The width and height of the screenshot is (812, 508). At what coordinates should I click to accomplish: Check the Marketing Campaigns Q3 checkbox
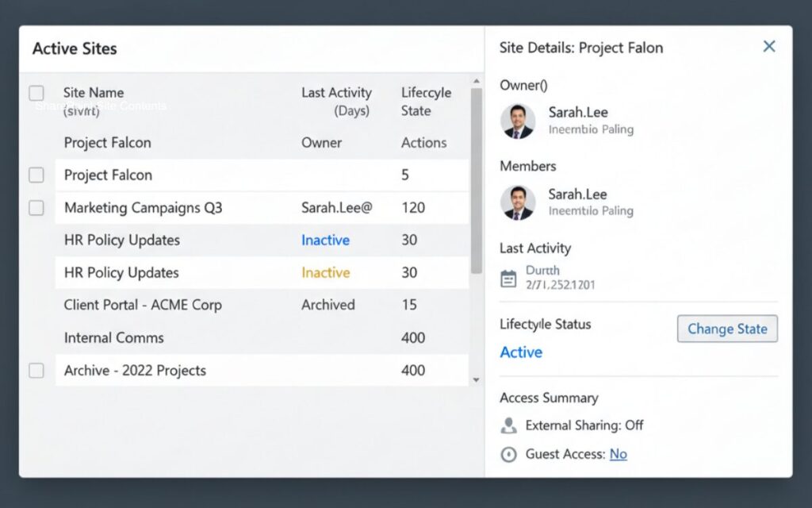point(36,208)
